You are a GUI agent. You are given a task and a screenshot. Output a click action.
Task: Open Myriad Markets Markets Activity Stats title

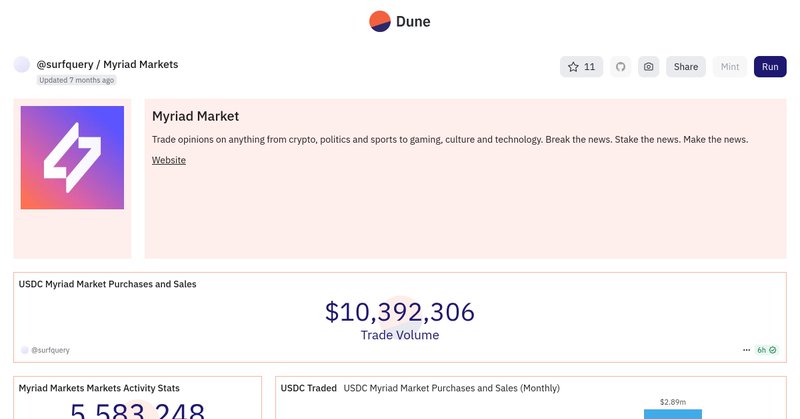tap(99, 388)
